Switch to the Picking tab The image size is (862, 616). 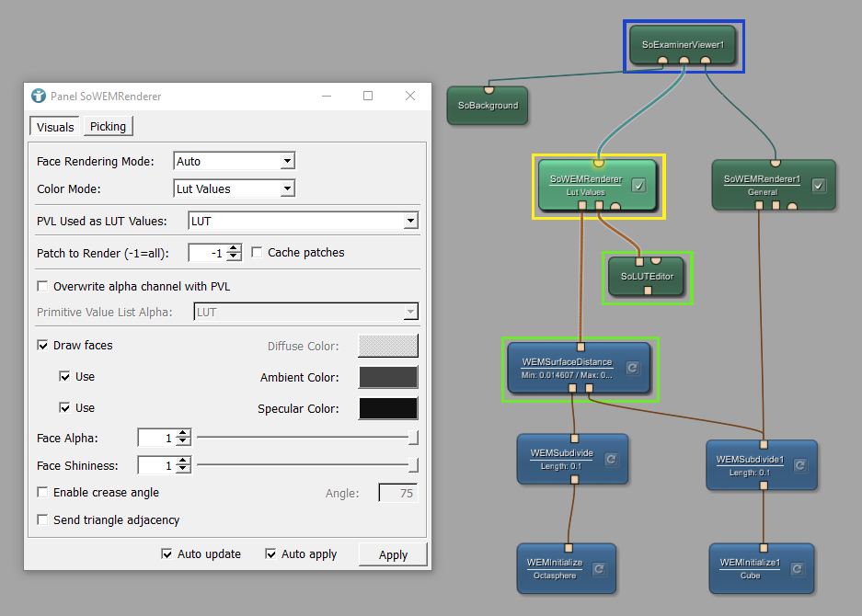[108, 127]
